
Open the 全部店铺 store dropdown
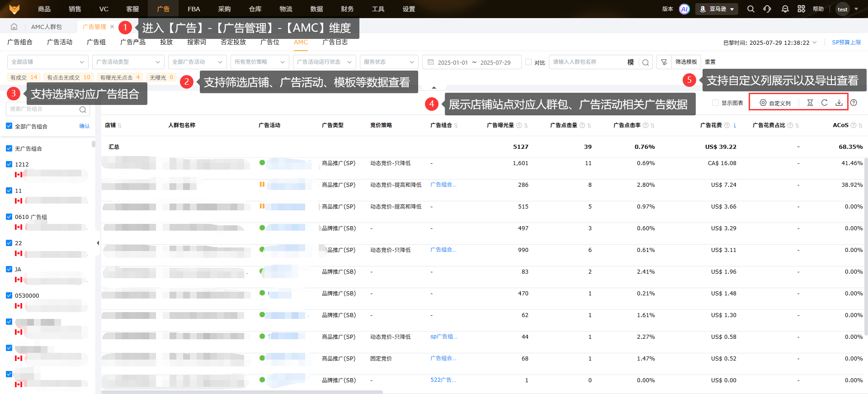pyautogui.click(x=47, y=62)
